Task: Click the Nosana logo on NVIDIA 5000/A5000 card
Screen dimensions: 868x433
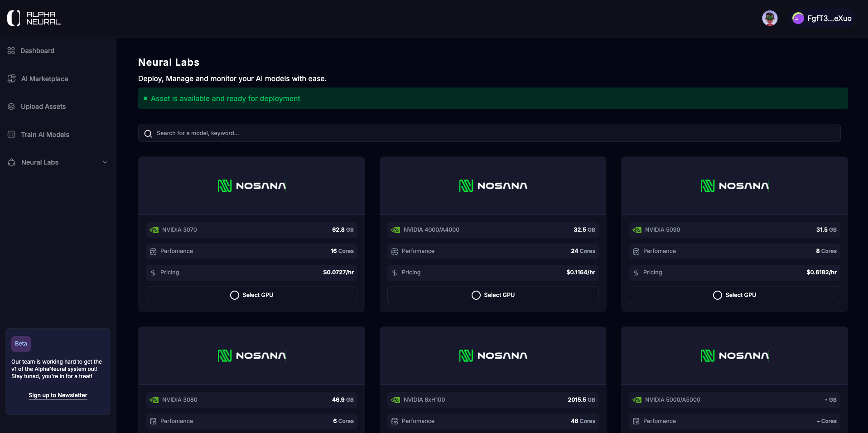Action: click(x=734, y=356)
